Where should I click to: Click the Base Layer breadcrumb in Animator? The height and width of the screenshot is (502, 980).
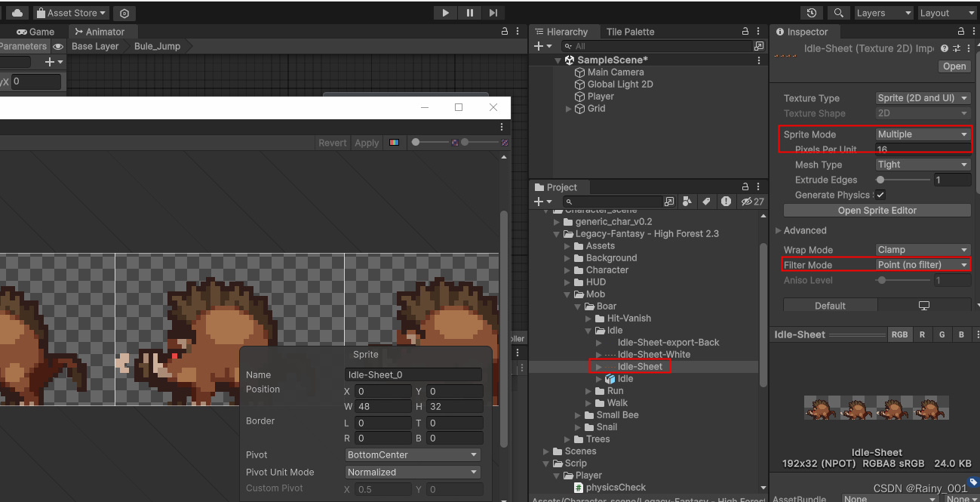pyautogui.click(x=95, y=46)
